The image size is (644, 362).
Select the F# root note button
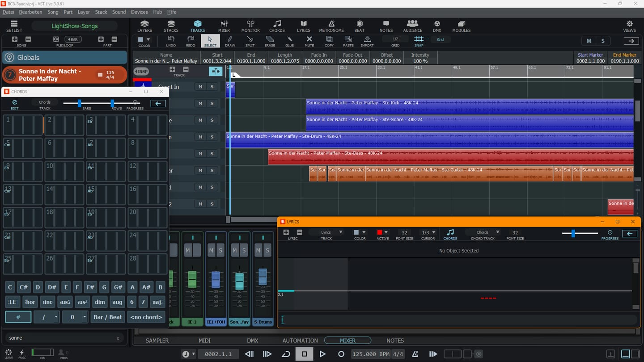[x=90, y=287]
